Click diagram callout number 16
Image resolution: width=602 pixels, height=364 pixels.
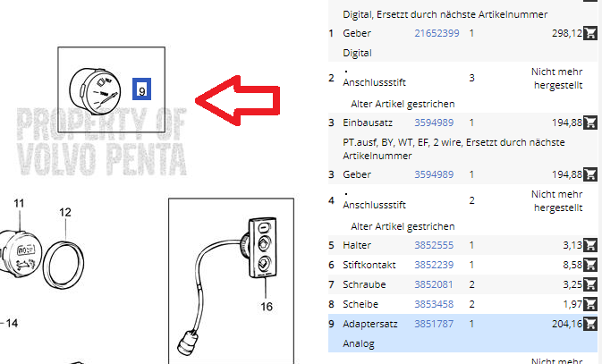[267, 307]
